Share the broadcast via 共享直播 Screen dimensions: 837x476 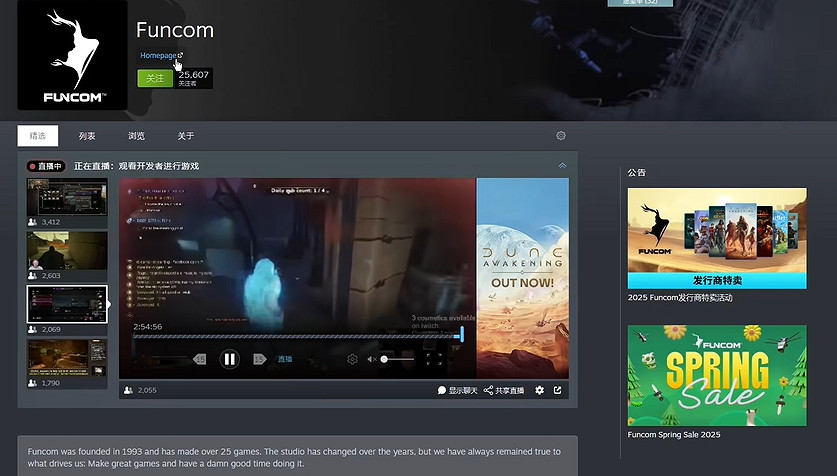point(504,390)
